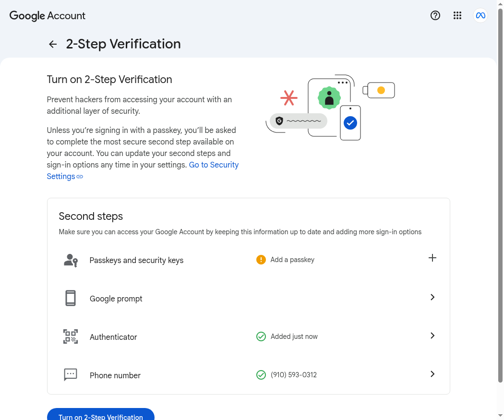Click the Google Account logo

(47, 15)
